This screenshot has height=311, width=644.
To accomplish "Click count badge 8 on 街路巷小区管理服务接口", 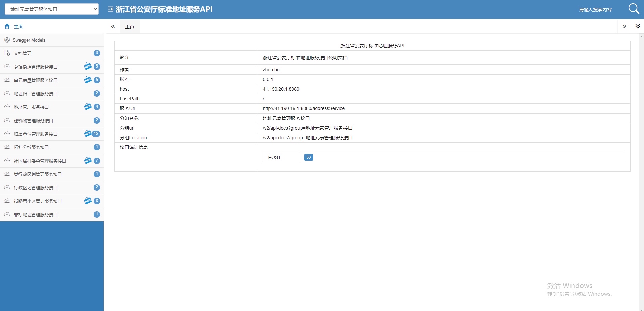I will (97, 201).
